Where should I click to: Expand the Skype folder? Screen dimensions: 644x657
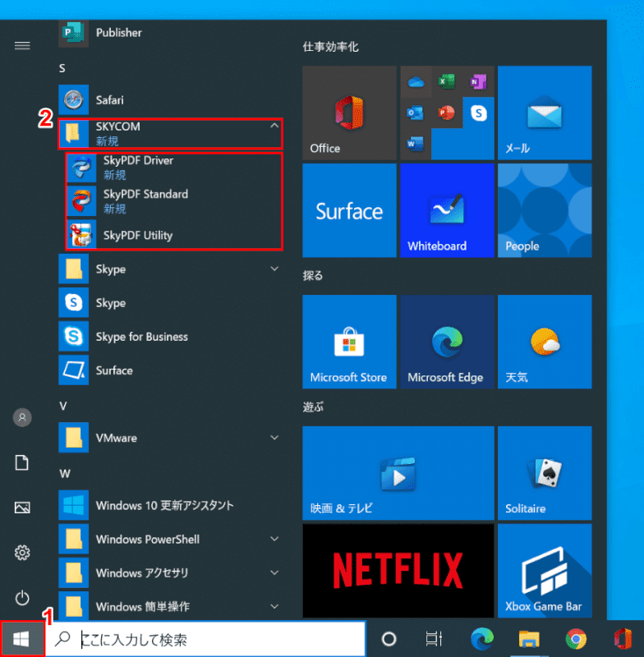pos(274,269)
